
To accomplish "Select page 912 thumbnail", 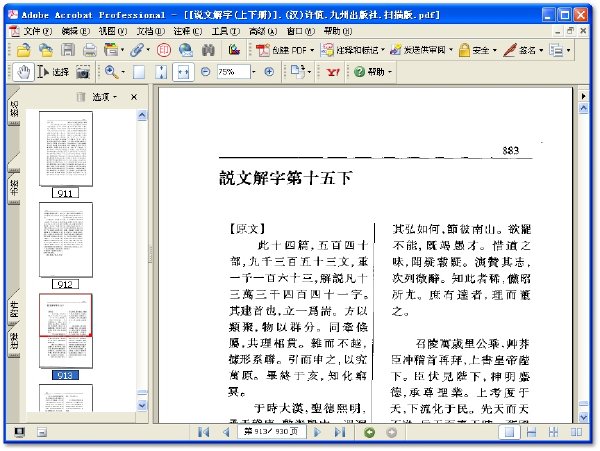I will point(66,239).
